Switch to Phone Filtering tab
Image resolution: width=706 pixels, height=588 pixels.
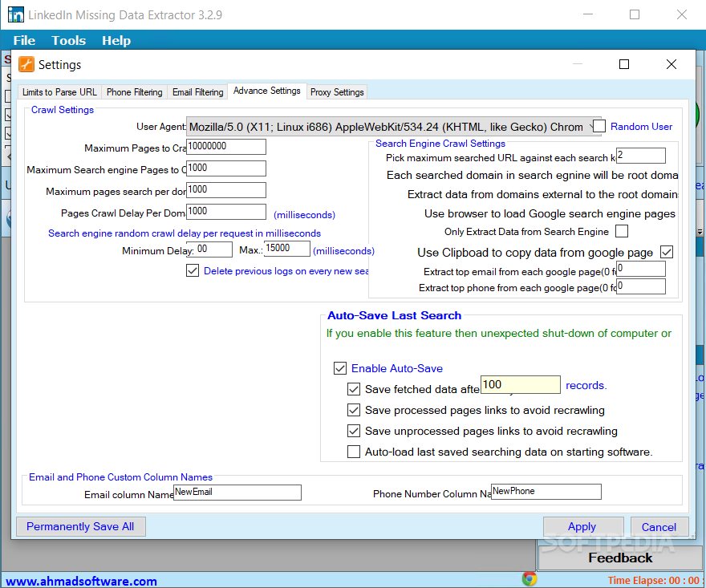pyautogui.click(x=134, y=91)
